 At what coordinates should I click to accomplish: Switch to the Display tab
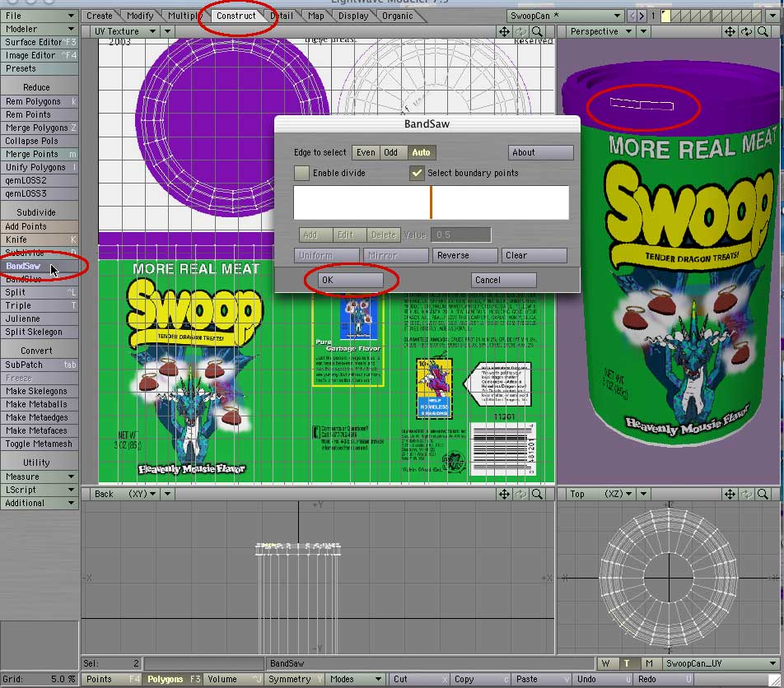click(x=353, y=16)
